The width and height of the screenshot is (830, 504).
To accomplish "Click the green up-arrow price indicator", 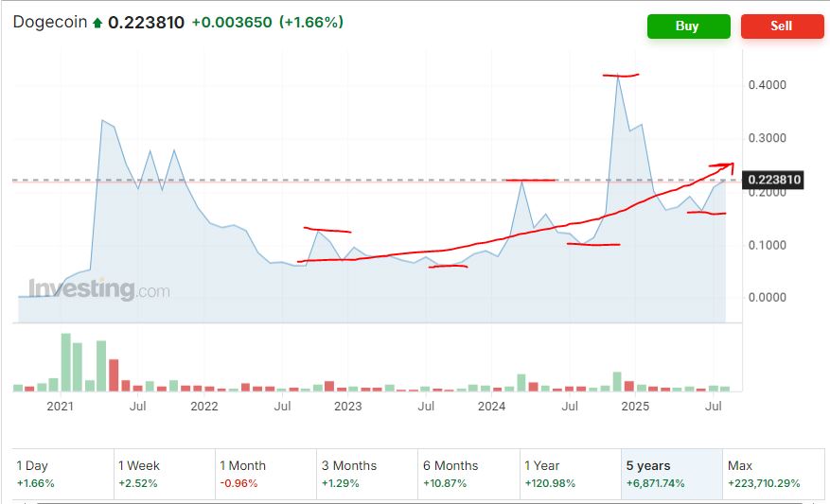I will [x=97, y=23].
